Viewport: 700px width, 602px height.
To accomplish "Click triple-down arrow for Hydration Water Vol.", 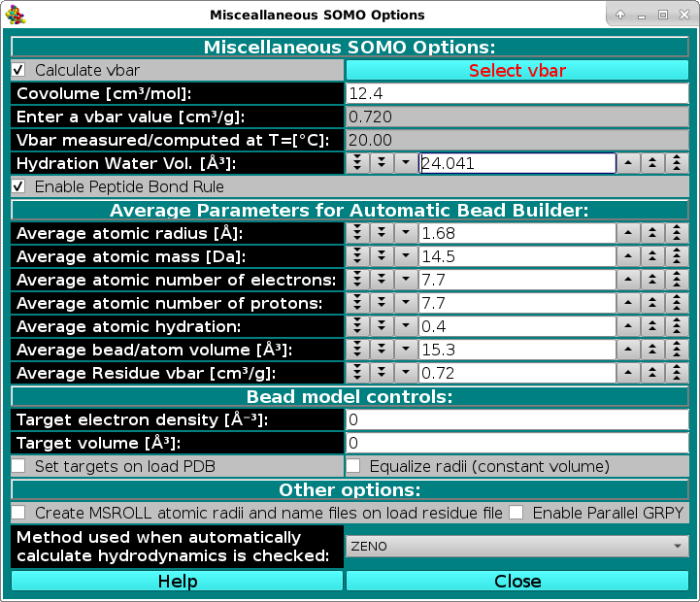I will coord(357,163).
